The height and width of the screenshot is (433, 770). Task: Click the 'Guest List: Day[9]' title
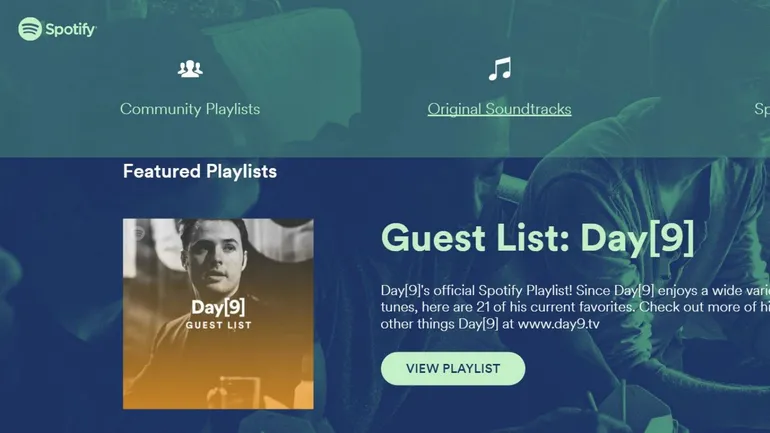point(538,238)
